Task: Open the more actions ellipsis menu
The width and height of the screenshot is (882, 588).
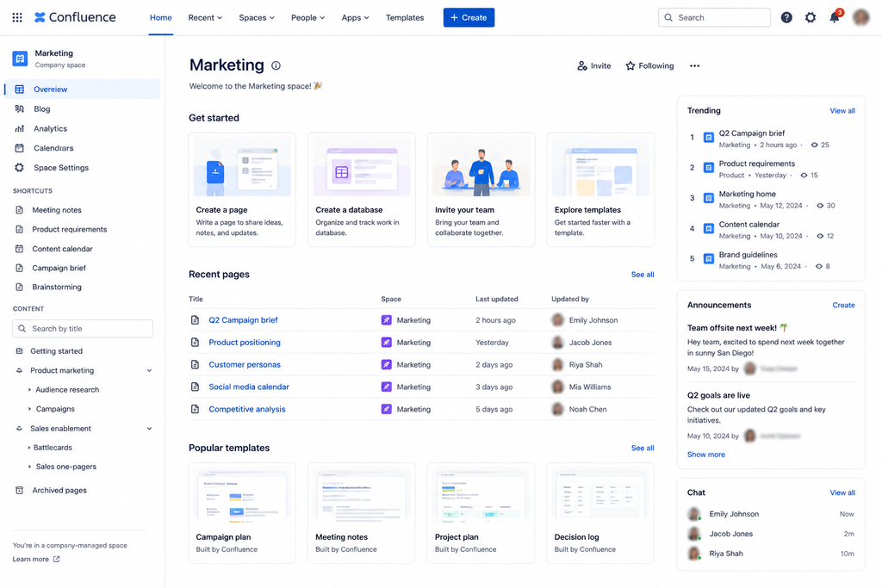Action: point(695,65)
